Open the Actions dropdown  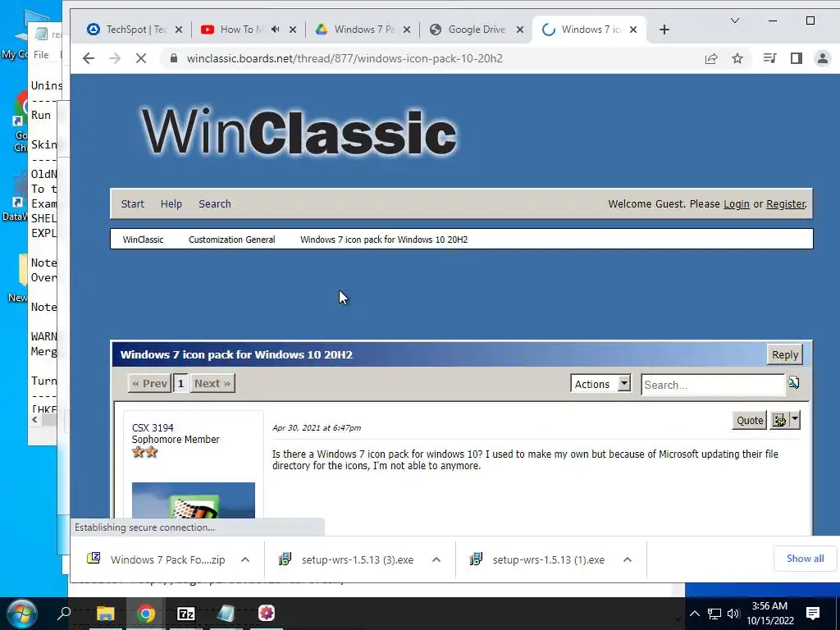[600, 384]
